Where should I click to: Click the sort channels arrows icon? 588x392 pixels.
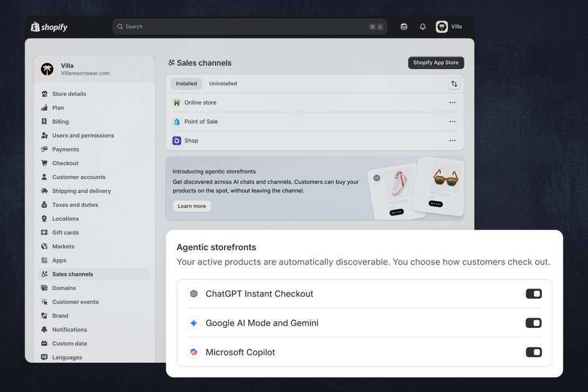click(454, 83)
